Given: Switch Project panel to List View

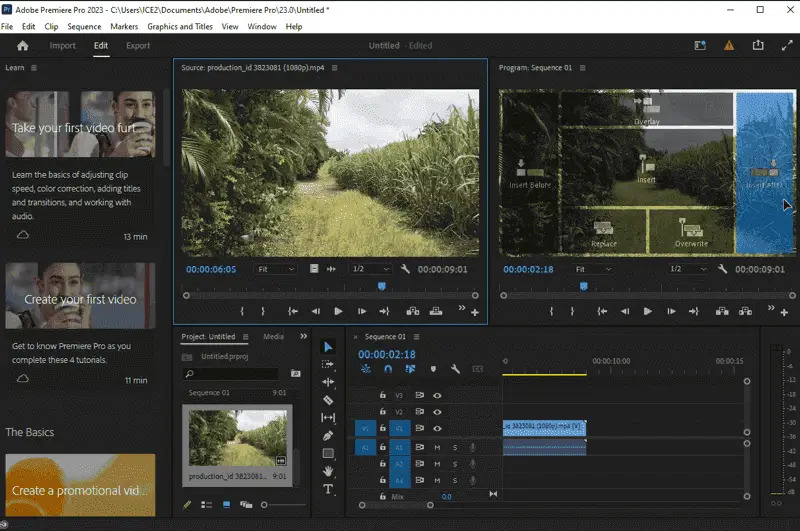Looking at the screenshot, I should pos(206,504).
